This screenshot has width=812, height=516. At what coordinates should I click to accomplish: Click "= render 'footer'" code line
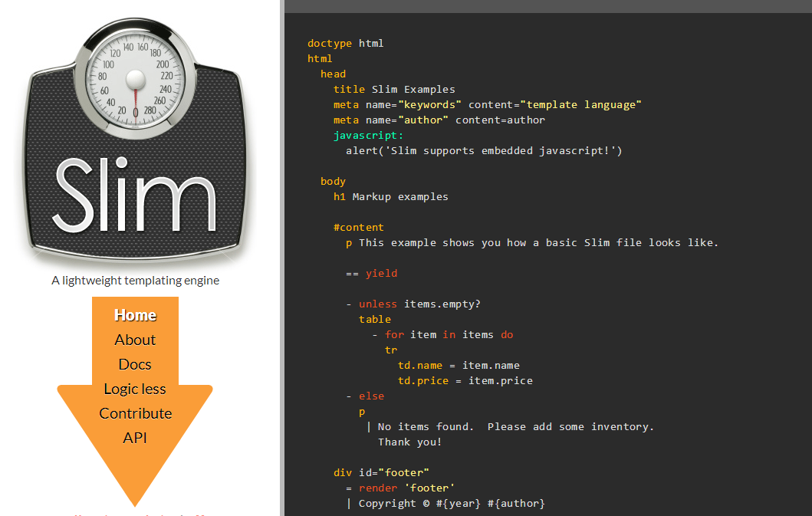click(400, 488)
